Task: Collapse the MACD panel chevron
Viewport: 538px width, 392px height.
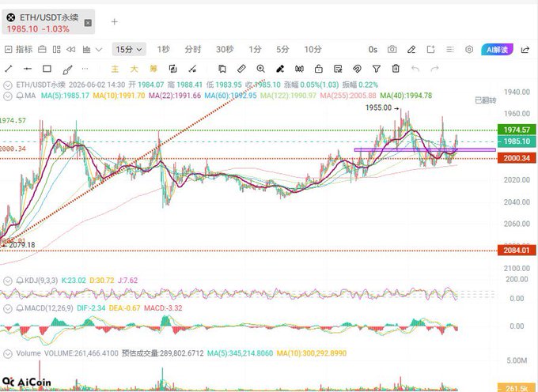Action: click(8, 309)
